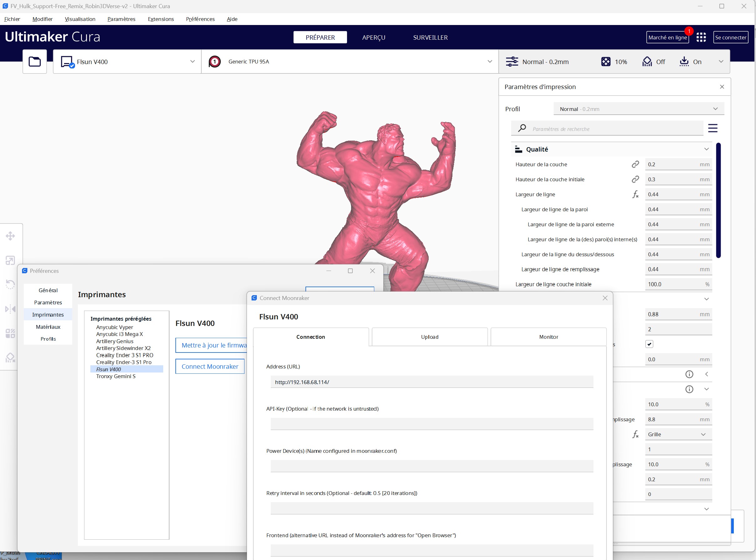This screenshot has width=756, height=560.
Task: Select Artillery Sidewinder X2 printer
Action: coord(123,348)
